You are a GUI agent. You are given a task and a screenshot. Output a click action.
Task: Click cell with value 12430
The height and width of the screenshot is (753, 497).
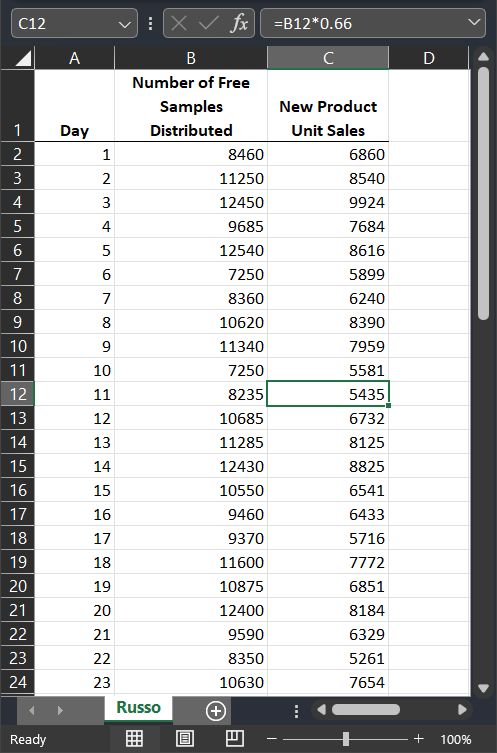tap(191, 466)
